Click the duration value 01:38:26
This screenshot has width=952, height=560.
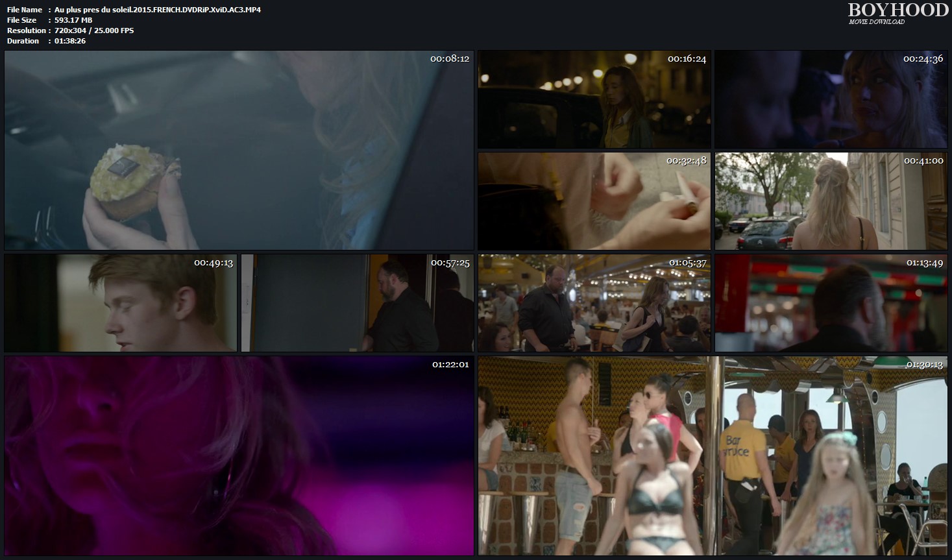click(70, 41)
